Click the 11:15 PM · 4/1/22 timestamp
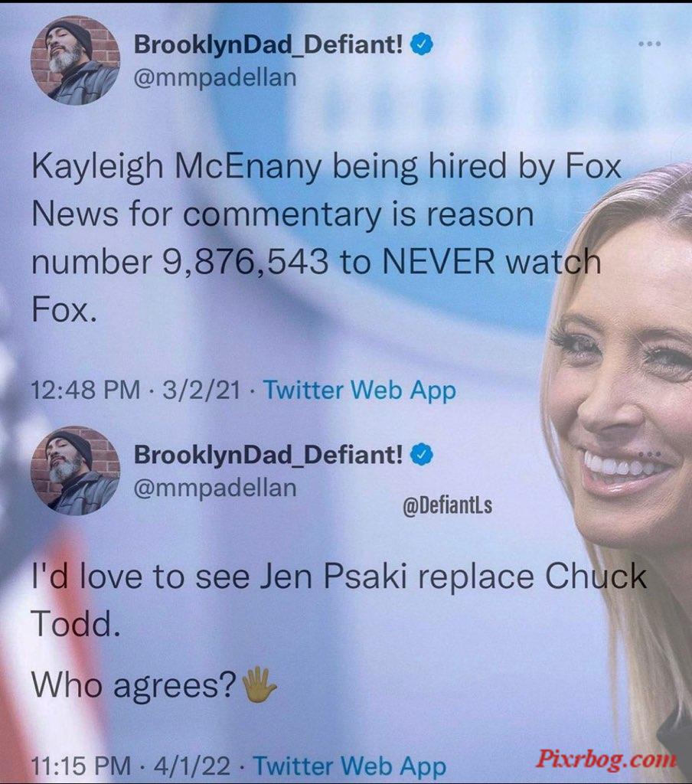 pyautogui.click(x=131, y=766)
